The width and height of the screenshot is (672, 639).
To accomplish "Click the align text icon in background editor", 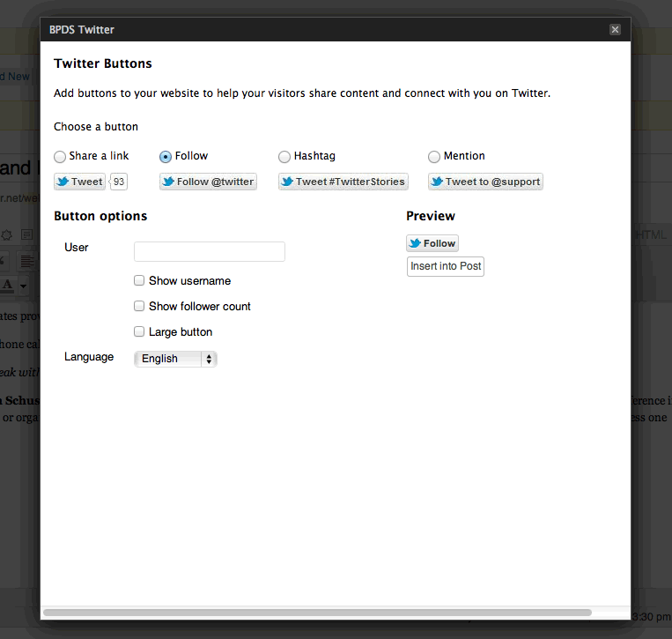I will pyautogui.click(x=27, y=261).
